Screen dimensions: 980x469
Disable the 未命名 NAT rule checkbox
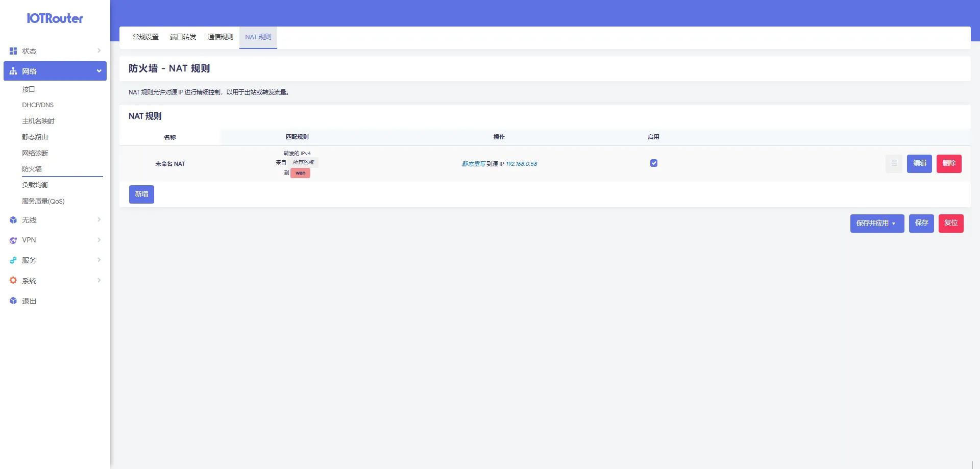coord(653,163)
